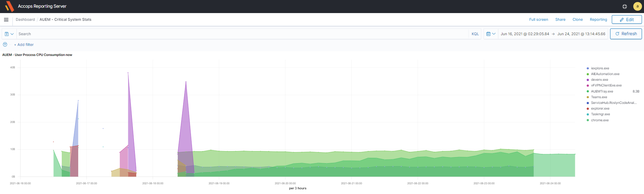644x194 pixels.
Task: Select ServiceHub.RoslynCodeAnal... legend entry
Action: click(614, 103)
